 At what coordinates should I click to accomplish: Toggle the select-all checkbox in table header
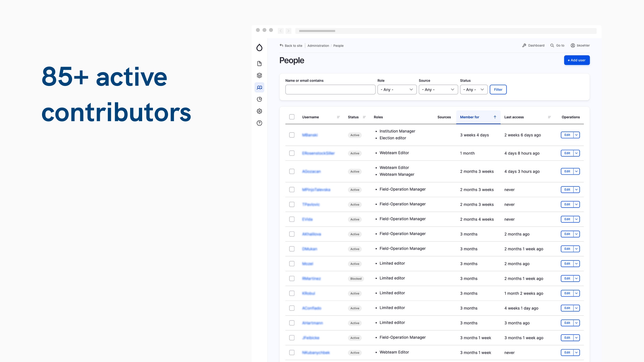[292, 117]
